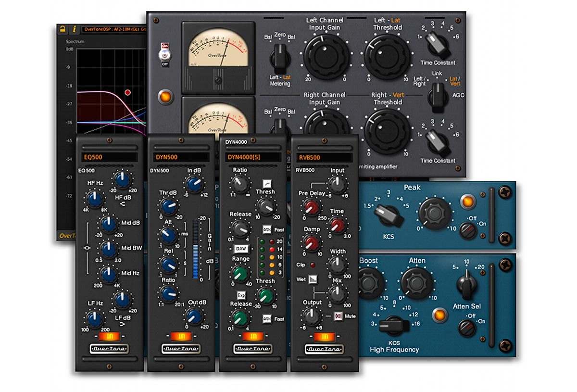Click the Width knob on RVB500
Viewport: 577px width, 392px height.
tap(338, 265)
